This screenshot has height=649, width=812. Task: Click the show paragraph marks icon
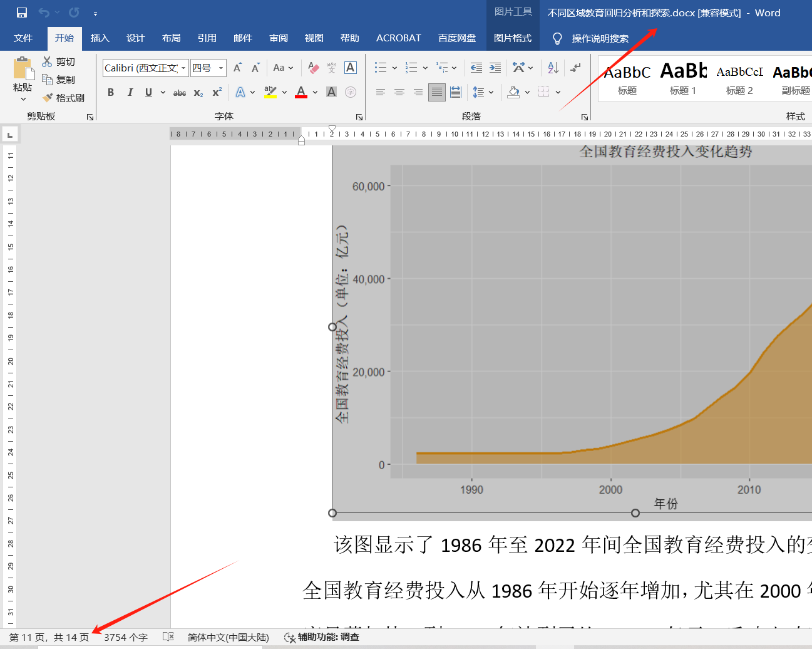coord(575,68)
